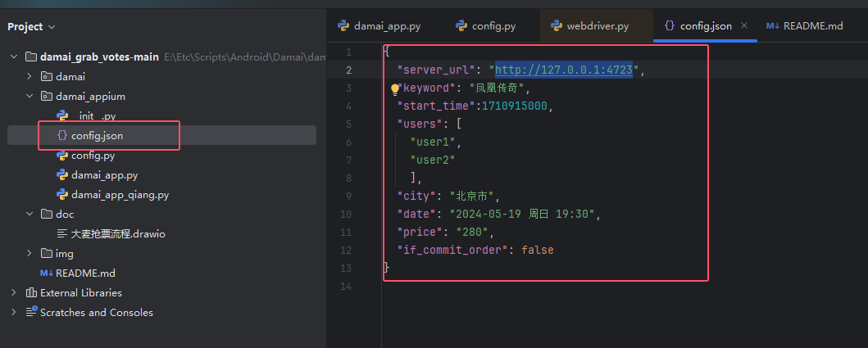Click the Scratches and Consoles icon
868x348 pixels.
(x=31, y=313)
